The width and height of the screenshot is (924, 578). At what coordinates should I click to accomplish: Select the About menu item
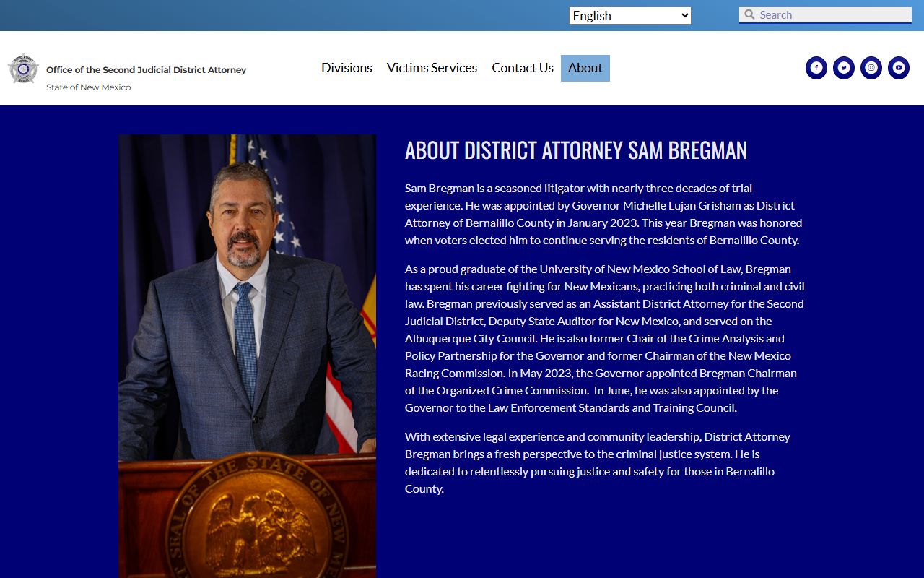point(585,68)
